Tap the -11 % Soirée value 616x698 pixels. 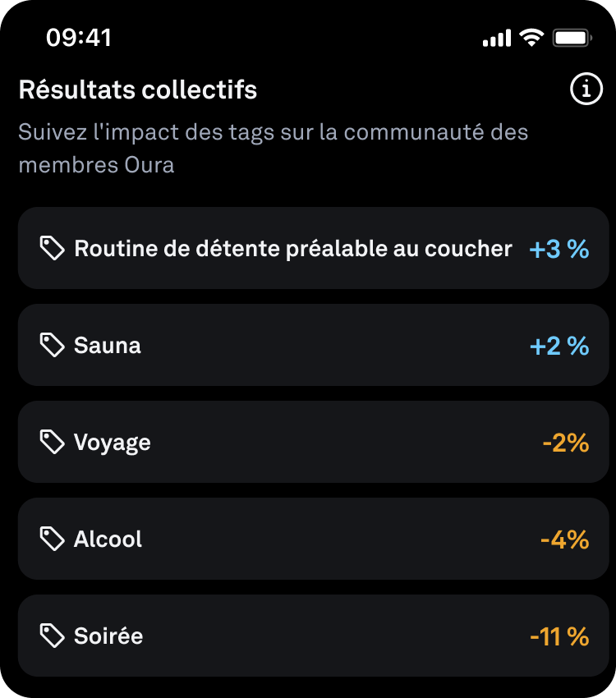pyautogui.click(x=559, y=636)
